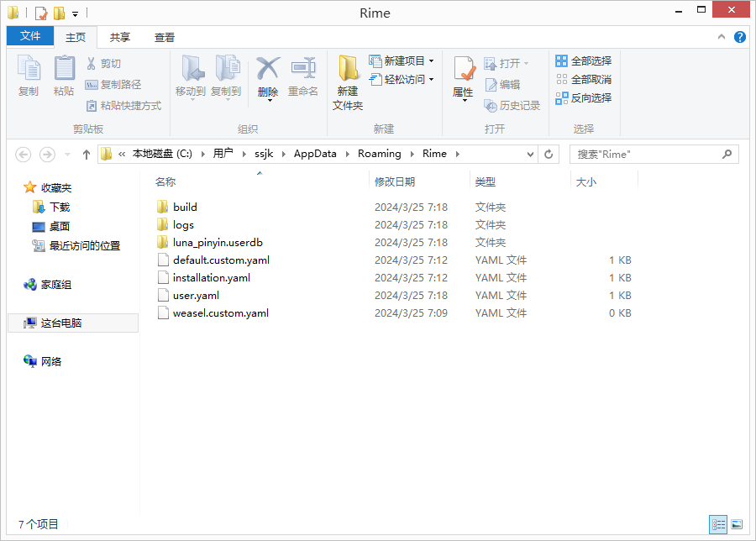Click 本地磁盘 (C:) in the address path

click(162, 154)
